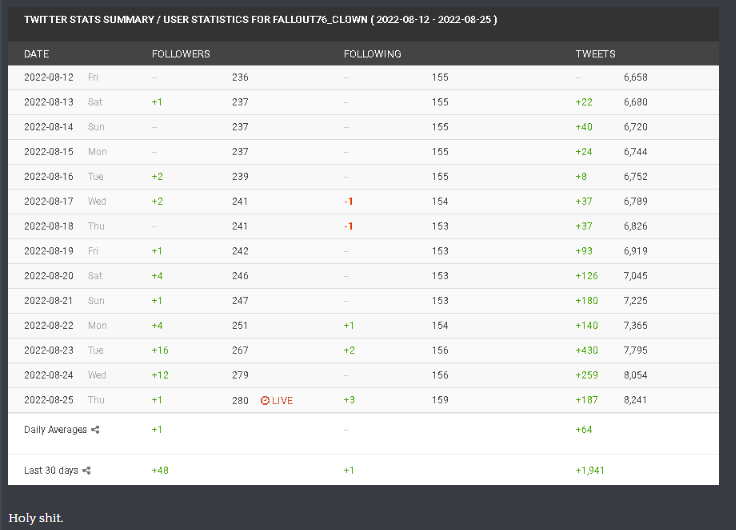
Task: Click the share icon beside Last 30 days
Action: (86, 470)
